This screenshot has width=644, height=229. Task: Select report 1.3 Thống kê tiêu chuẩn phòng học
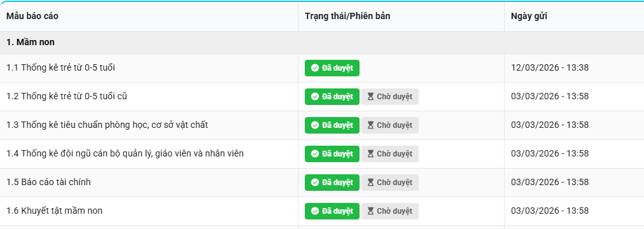point(107,125)
